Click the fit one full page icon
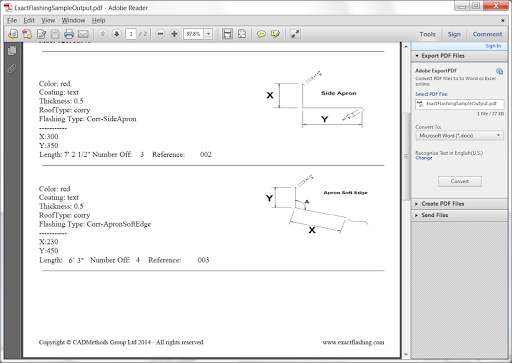 [x=242, y=34]
